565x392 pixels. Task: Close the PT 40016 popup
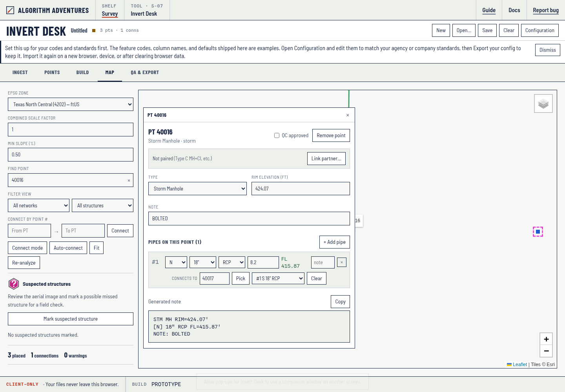point(348,115)
